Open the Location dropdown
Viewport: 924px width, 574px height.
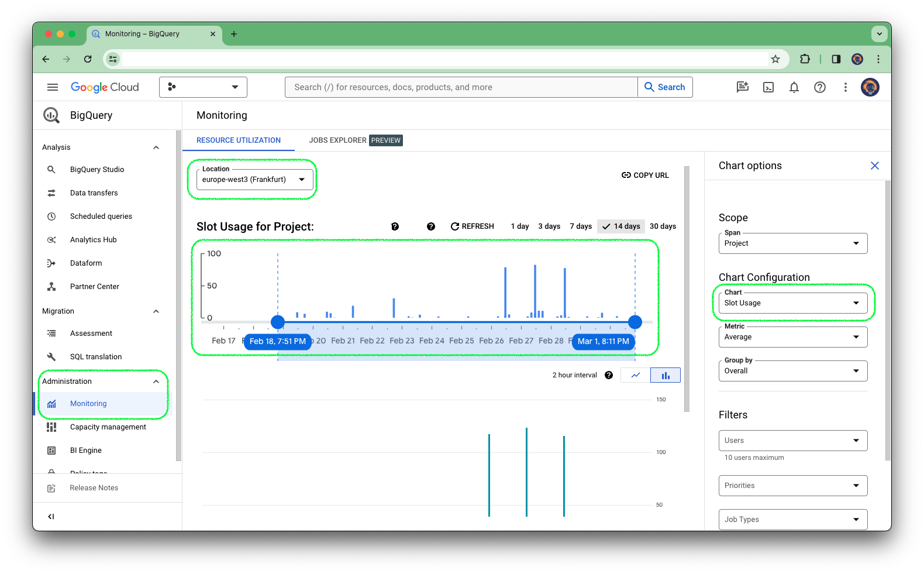pyautogui.click(x=254, y=180)
